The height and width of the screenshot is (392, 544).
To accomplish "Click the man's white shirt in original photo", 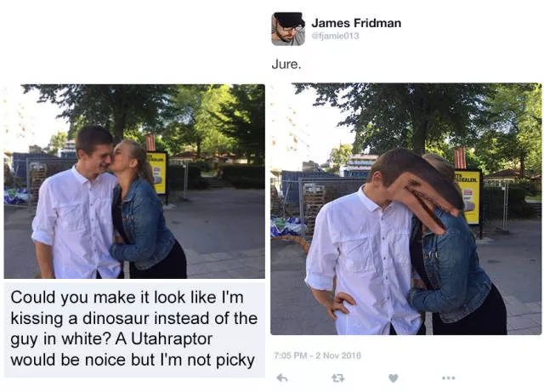I will coord(77,222).
